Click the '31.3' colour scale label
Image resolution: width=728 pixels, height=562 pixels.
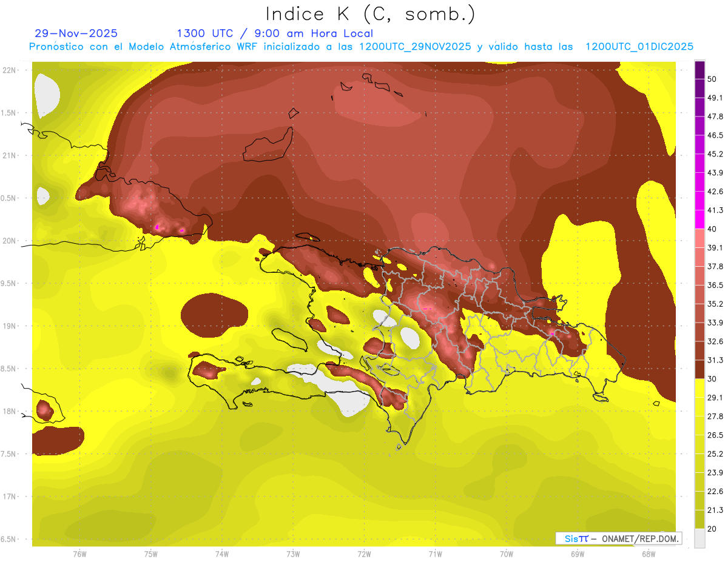(x=715, y=360)
